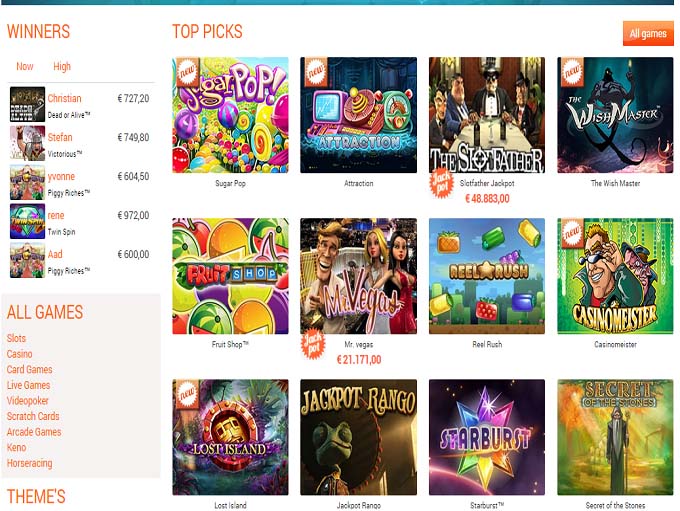Switch to the High winners tab
The image size is (680, 511).
click(62, 66)
